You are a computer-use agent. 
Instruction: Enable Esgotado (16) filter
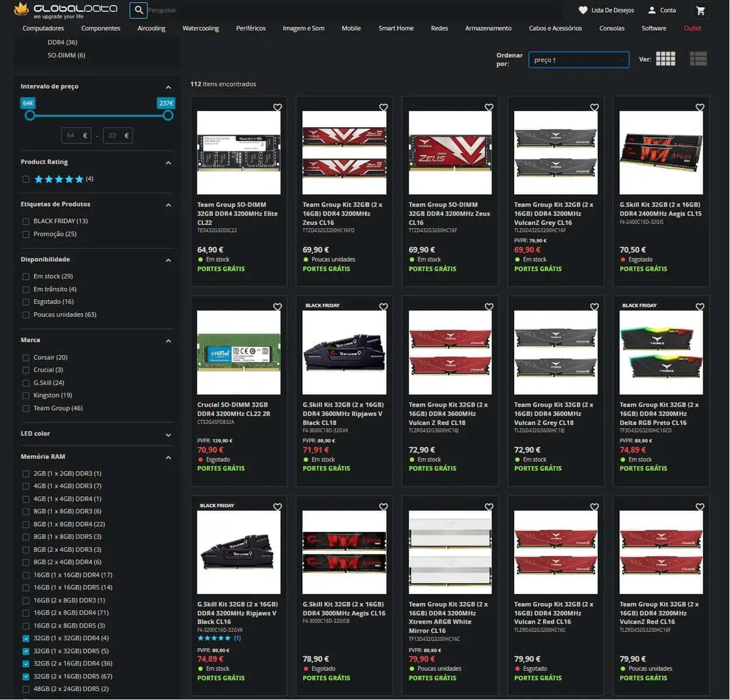click(x=26, y=302)
